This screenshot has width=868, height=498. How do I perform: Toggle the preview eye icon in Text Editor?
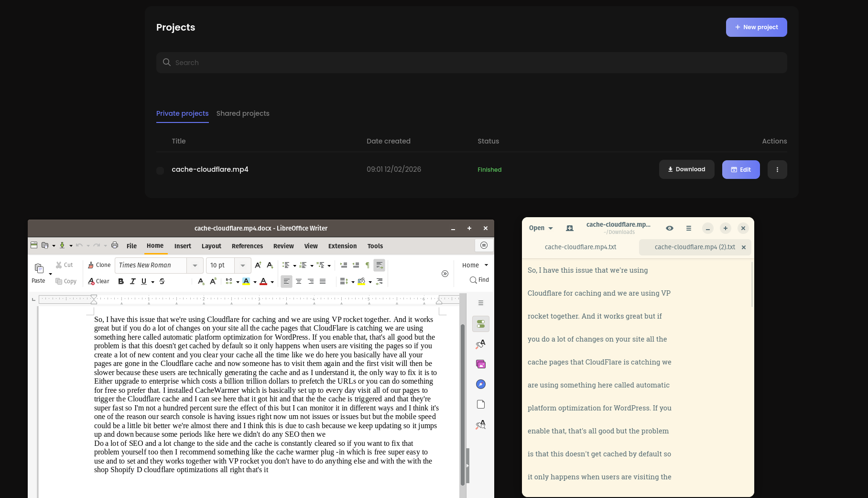click(x=669, y=228)
